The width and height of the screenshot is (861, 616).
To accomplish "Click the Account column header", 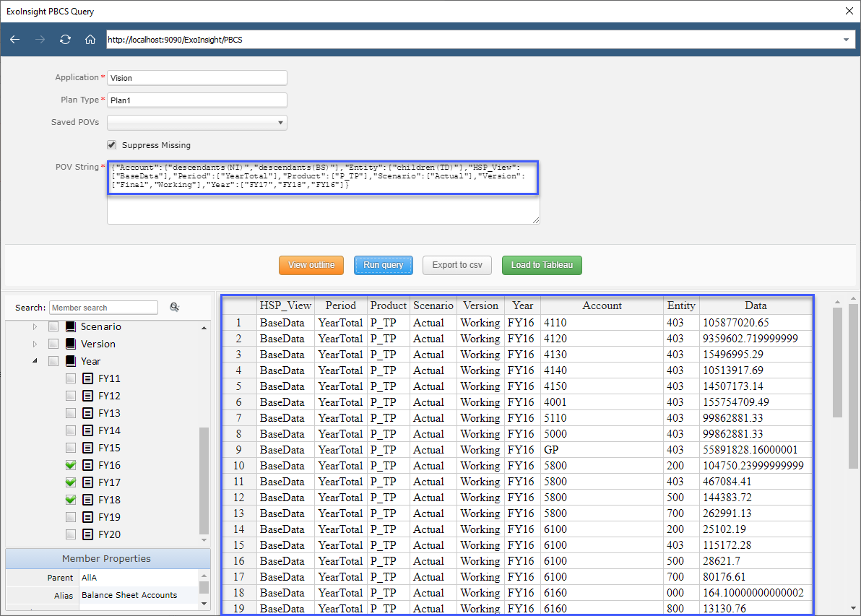I will (x=602, y=305).
